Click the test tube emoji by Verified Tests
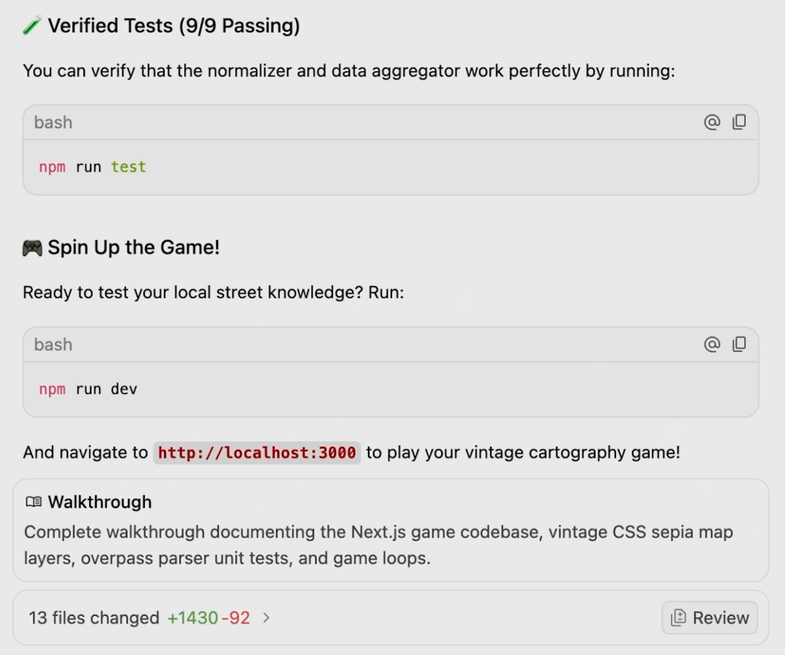This screenshot has width=785, height=655. 32,26
